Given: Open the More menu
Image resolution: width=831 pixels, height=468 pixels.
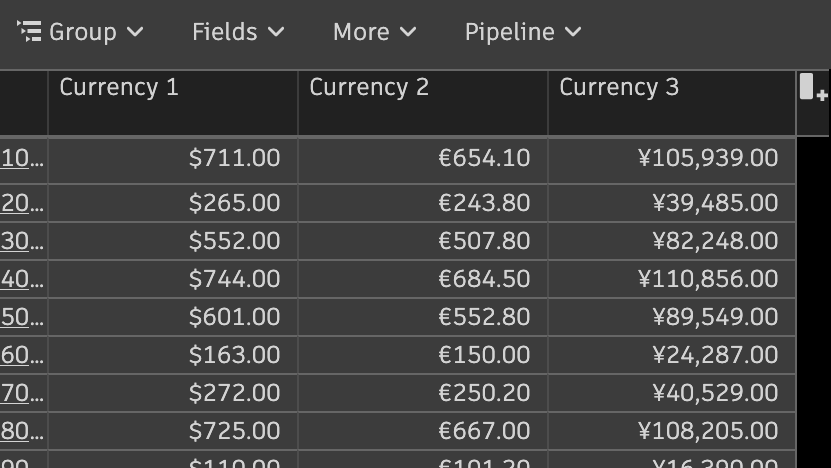Looking at the screenshot, I should tap(374, 32).
